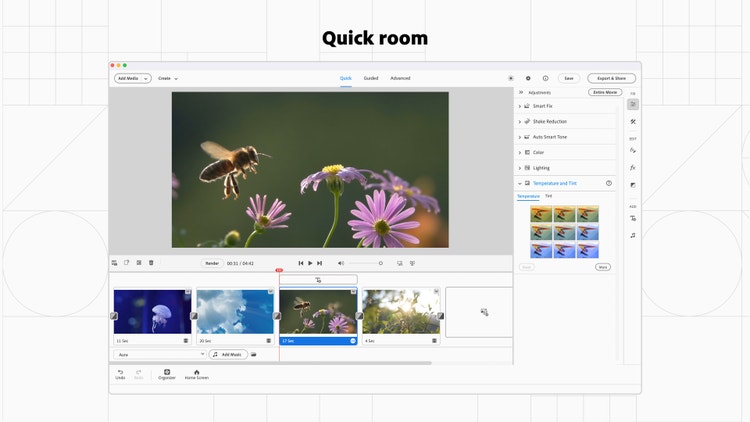Open the Organizer
Image resolution: width=750 pixels, height=422 pixels.
click(167, 374)
